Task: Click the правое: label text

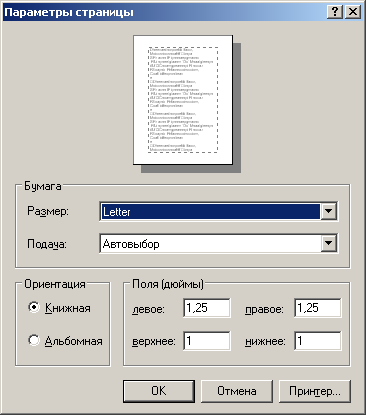Action: pos(264,310)
